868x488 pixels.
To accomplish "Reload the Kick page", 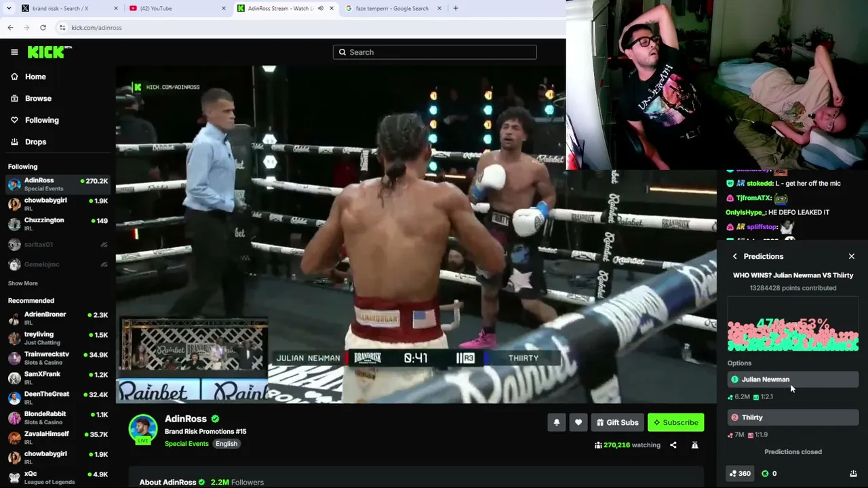I will (x=43, y=27).
